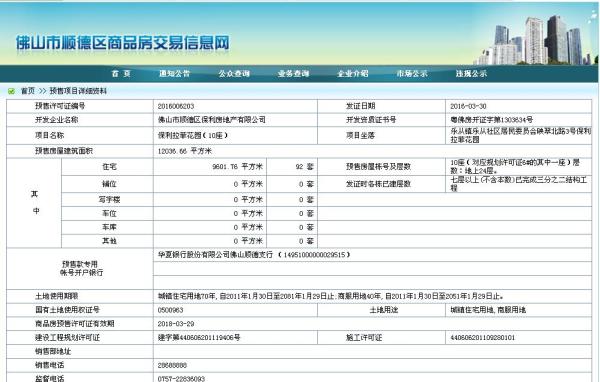
Task: Select the 建设工程规划许可证 label
Action: 67,338
